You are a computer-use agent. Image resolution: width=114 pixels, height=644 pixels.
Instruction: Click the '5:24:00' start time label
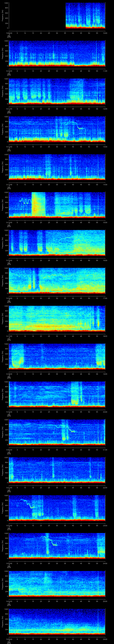9,601
